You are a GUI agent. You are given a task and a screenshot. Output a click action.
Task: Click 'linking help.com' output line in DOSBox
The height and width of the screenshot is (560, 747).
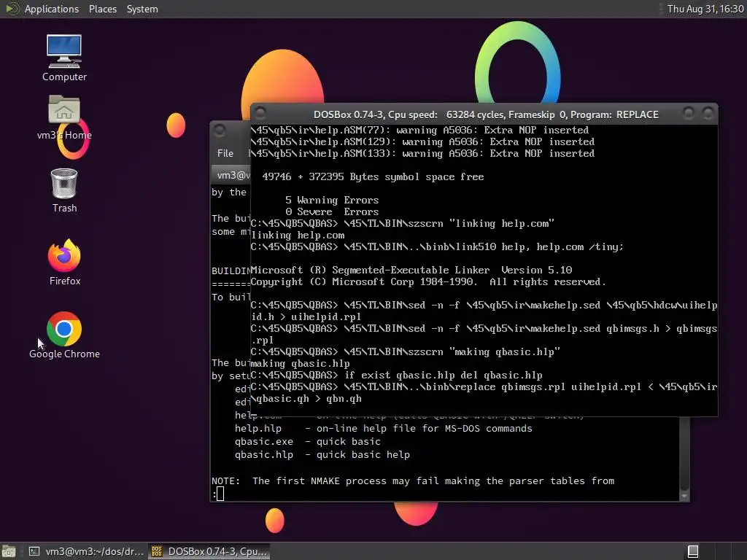pos(298,236)
